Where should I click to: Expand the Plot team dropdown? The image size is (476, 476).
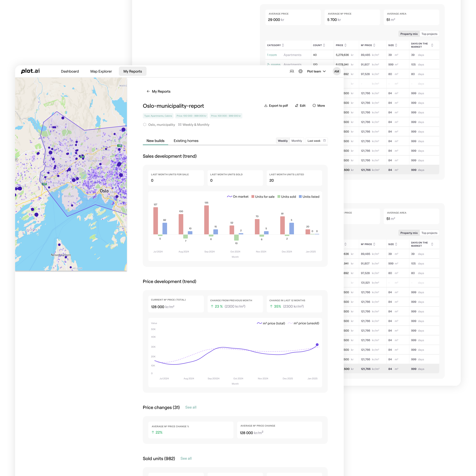316,71
